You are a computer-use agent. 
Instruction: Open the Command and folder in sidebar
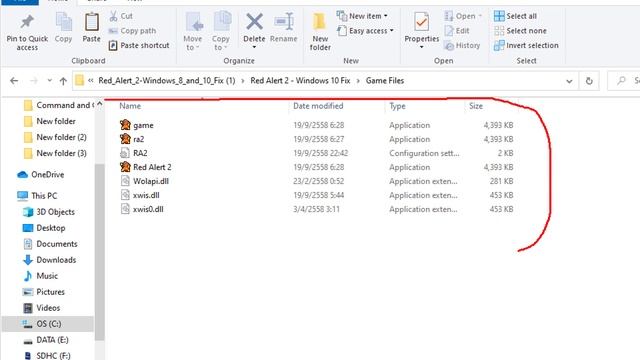tap(58, 105)
